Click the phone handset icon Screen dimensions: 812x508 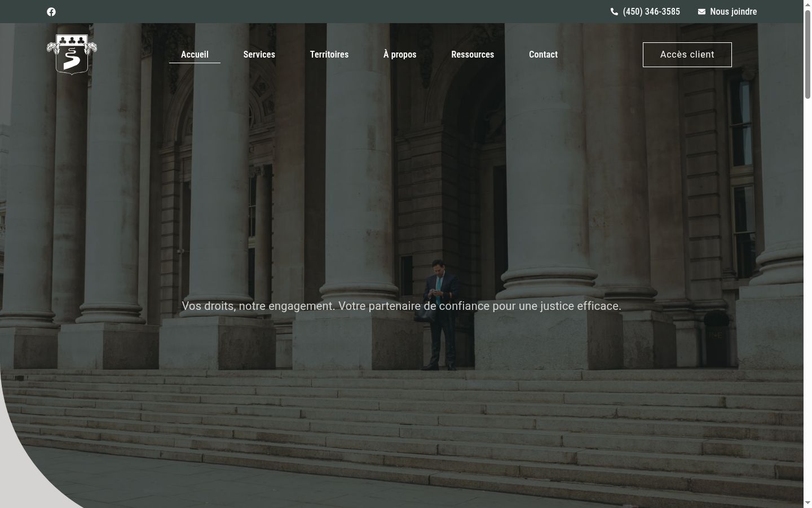tap(614, 12)
